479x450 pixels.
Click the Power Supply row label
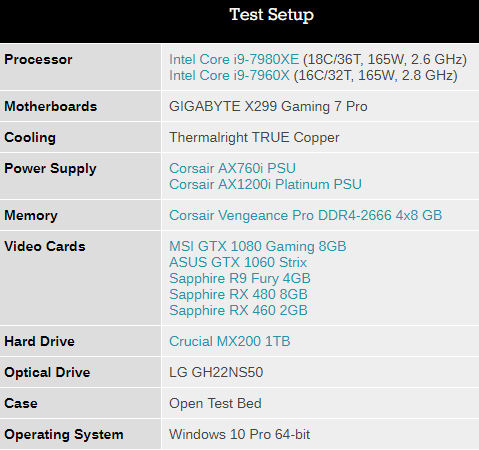coord(50,169)
